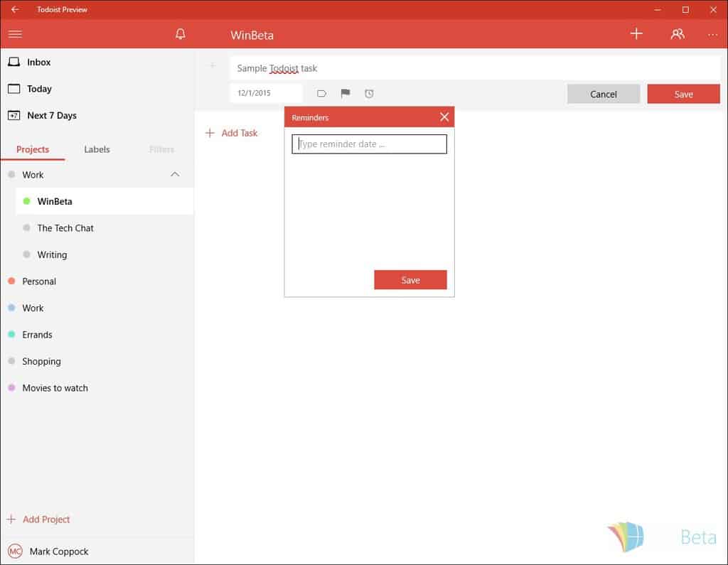Collapse the Work project group
This screenshot has height=565, width=728.
(175, 175)
